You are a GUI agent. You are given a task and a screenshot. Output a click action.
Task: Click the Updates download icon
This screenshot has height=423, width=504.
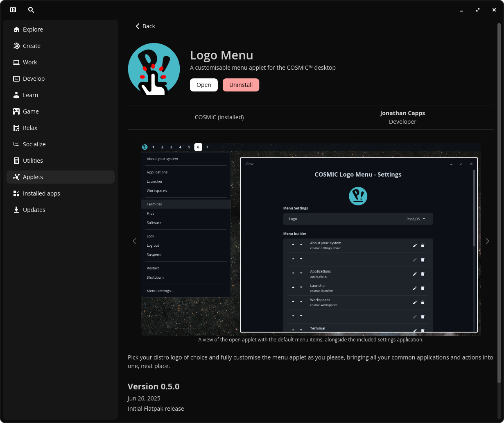pyautogui.click(x=16, y=210)
